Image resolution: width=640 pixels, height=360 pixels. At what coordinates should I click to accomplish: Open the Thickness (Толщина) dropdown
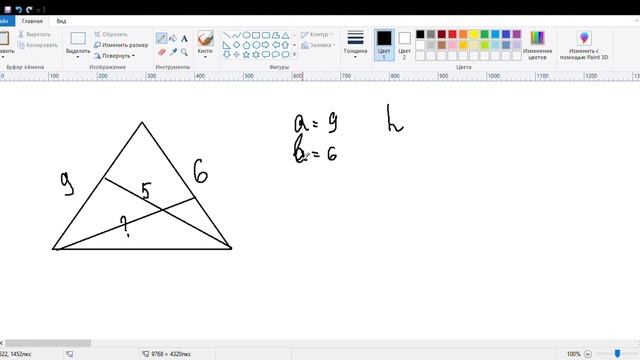[x=355, y=45]
